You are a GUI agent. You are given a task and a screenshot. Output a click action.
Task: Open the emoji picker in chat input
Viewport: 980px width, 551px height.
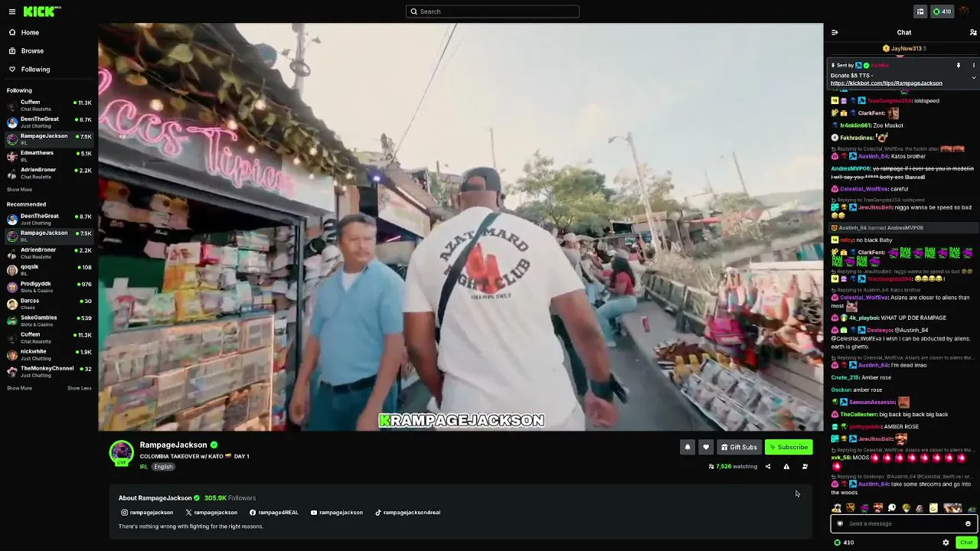coord(968,523)
